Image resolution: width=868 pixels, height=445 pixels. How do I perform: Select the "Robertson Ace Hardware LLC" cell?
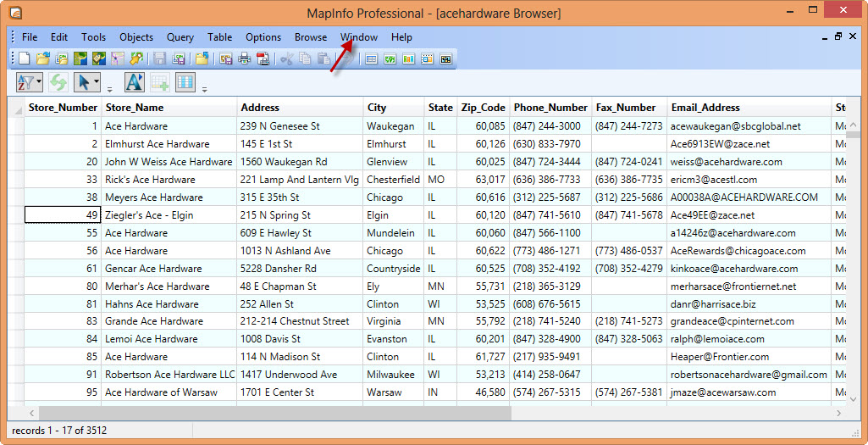click(169, 375)
